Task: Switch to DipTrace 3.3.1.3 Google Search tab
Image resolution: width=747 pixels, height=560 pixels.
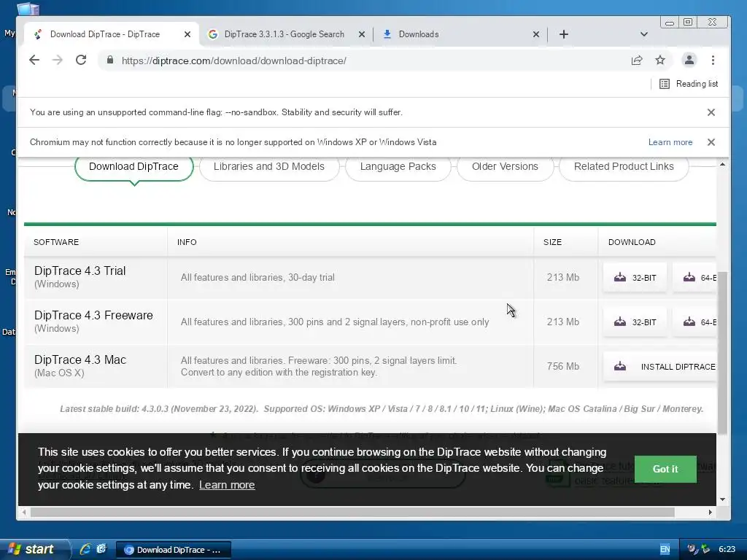Action: pyautogui.click(x=286, y=34)
